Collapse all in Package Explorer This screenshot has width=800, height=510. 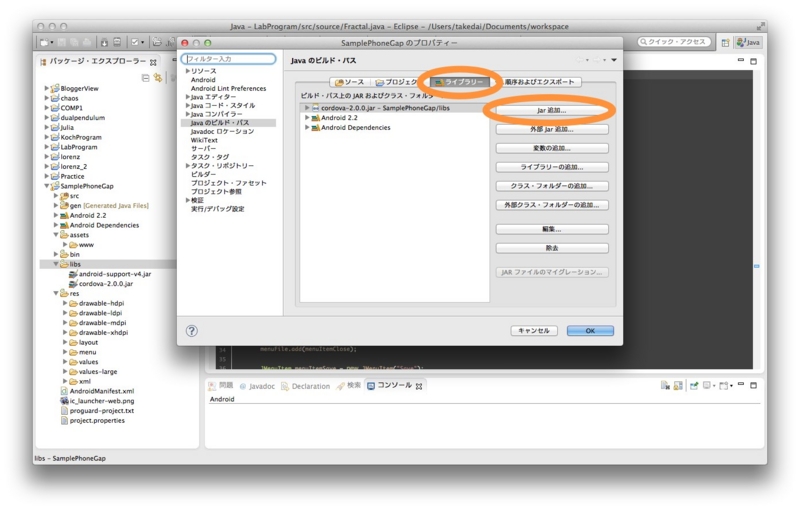(x=145, y=78)
